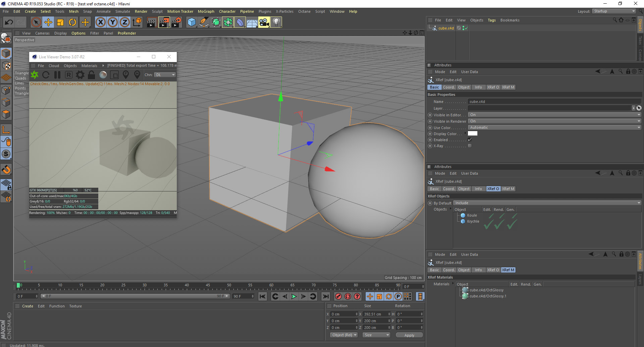The width and height of the screenshot is (644, 347).
Task: Open the Bookmarks menu in Objects manager
Action: [510, 20]
